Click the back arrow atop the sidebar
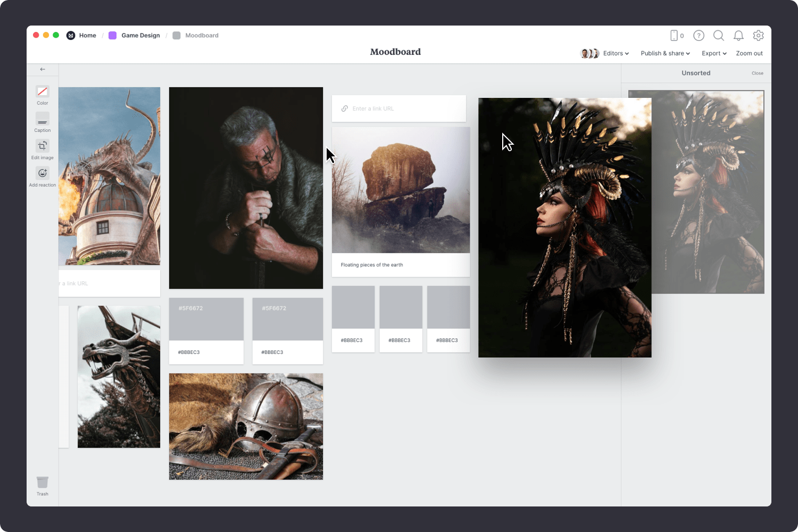 tap(43, 69)
